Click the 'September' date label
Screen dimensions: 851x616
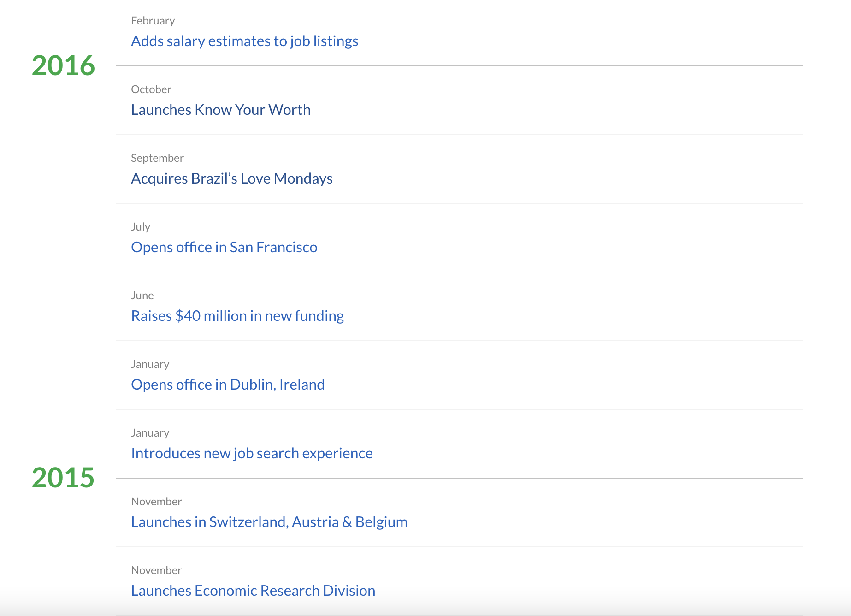pos(157,158)
